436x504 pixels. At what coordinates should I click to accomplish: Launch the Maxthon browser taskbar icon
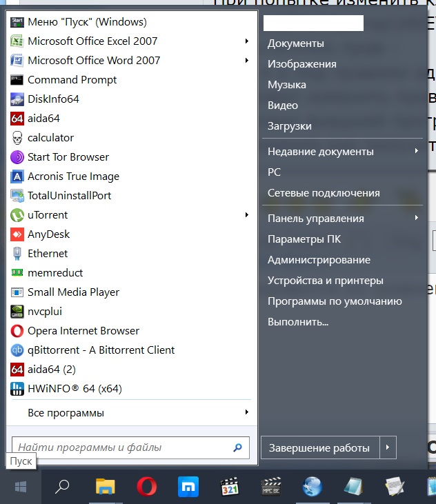(x=188, y=486)
